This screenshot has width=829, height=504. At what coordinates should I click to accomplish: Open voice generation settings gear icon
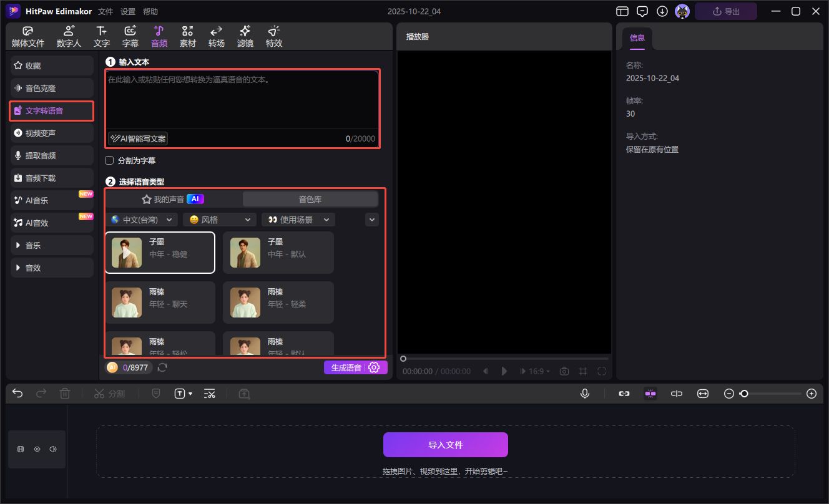tap(375, 367)
